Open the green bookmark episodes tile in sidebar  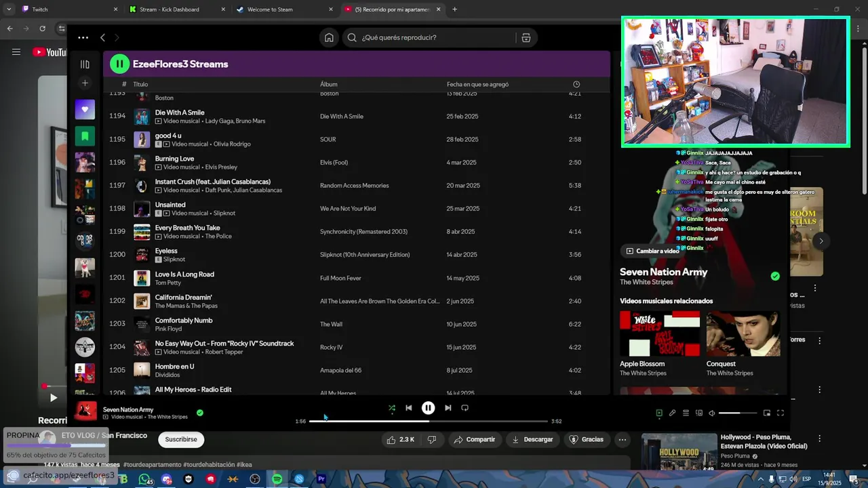[x=85, y=136]
